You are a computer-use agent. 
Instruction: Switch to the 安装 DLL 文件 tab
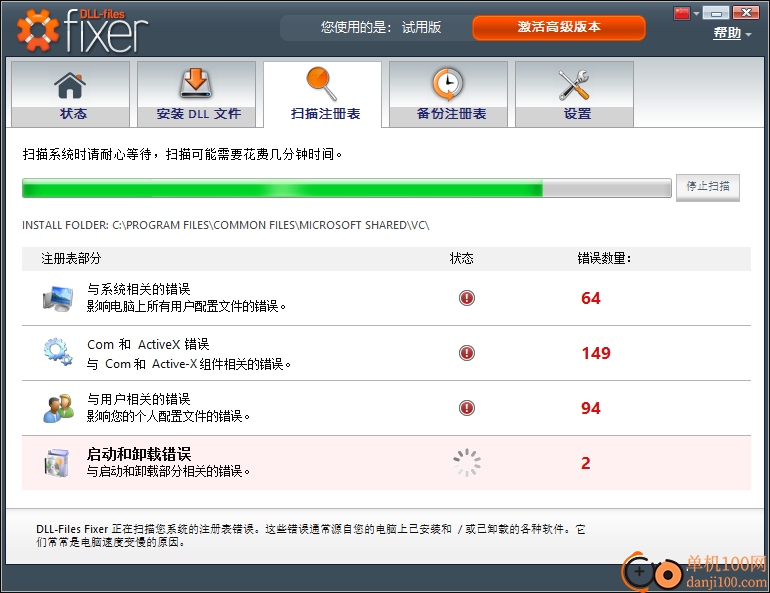[x=196, y=94]
